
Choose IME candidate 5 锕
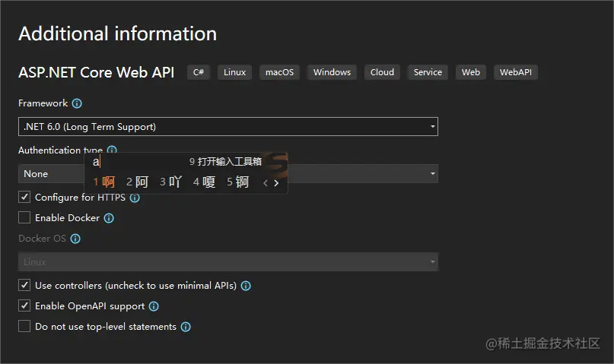coord(238,182)
